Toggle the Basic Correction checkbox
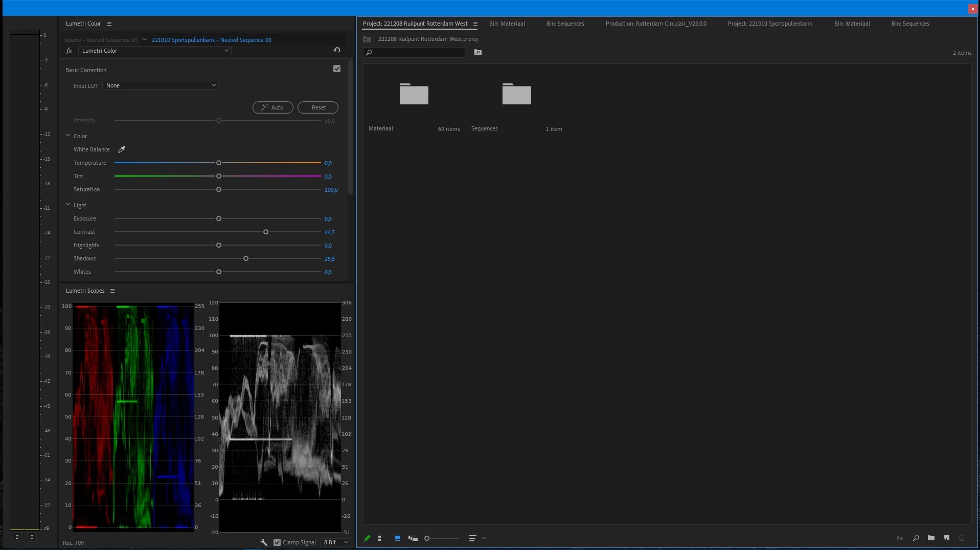The height and width of the screenshot is (550, 980). click(x=337, y=69)
